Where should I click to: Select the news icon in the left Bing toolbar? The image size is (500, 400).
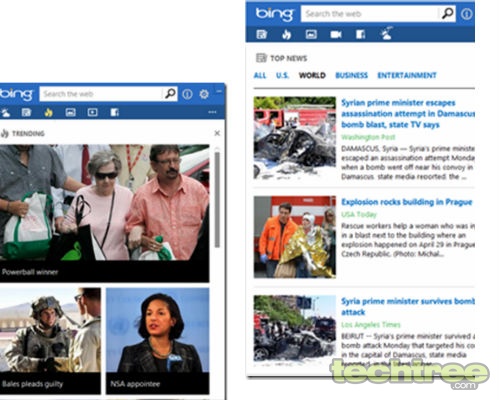click(26, 112)
